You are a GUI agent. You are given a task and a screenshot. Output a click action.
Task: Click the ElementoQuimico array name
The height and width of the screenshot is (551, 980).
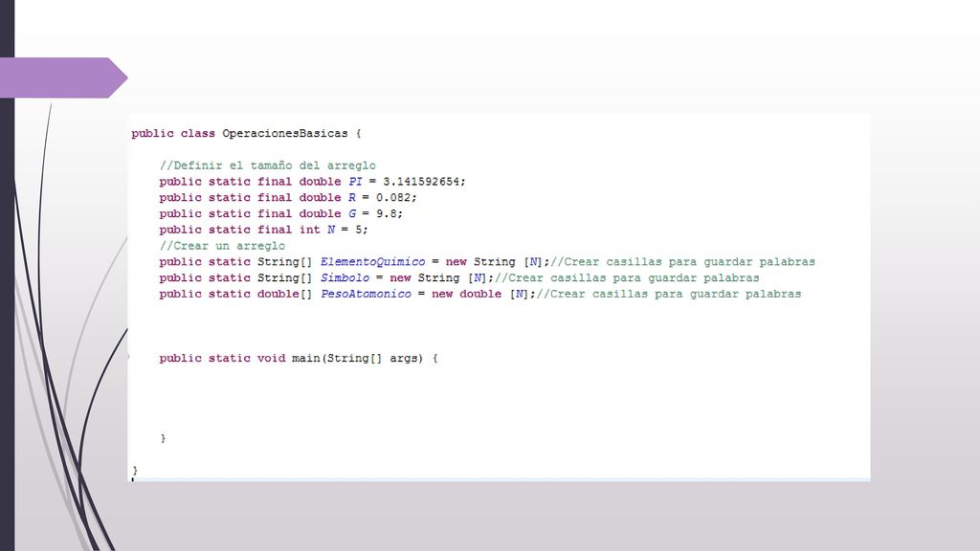(x=372, y=262)
